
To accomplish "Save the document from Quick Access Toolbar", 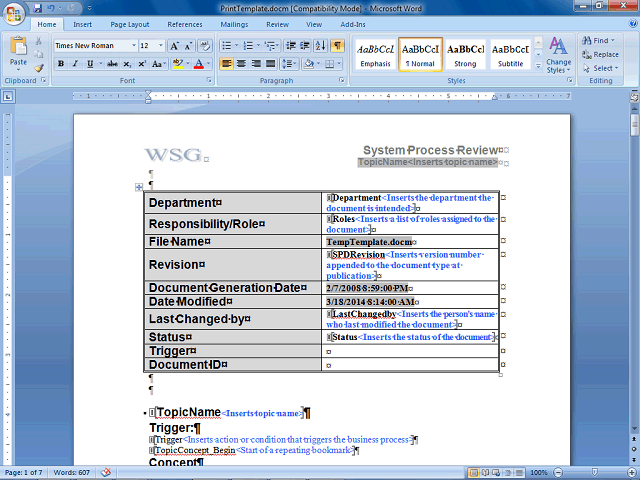I will point(38,8).
